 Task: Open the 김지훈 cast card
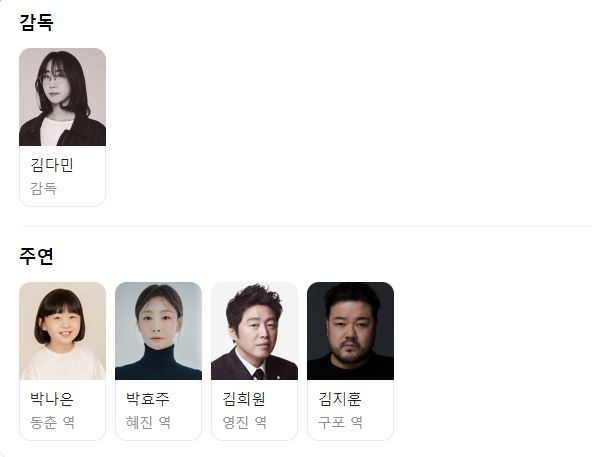[350, 361]
